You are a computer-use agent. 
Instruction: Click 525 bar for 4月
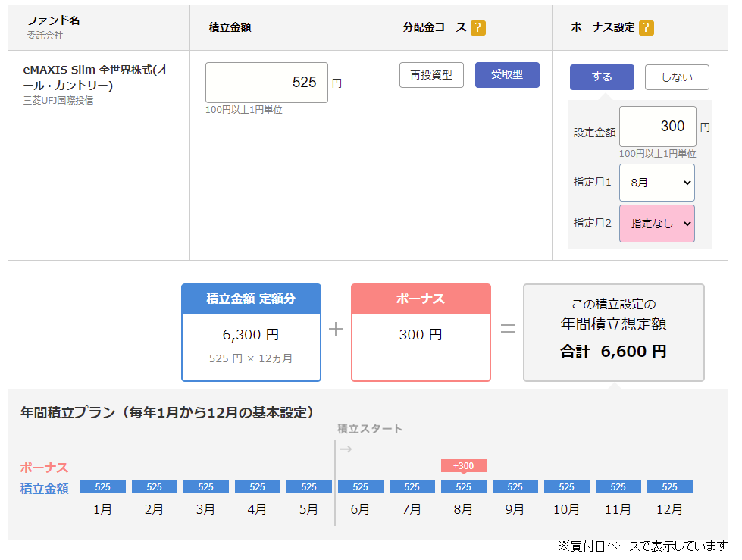(x=258, y=487)
